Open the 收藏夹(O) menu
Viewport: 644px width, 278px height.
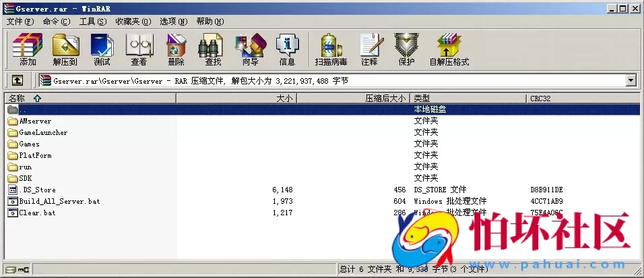pos(133,22)
